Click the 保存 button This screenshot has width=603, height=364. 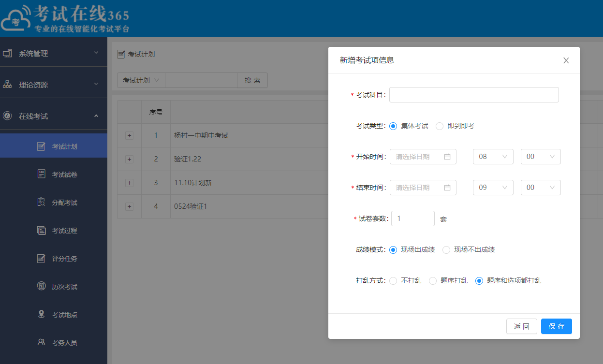tap(556, 326)
